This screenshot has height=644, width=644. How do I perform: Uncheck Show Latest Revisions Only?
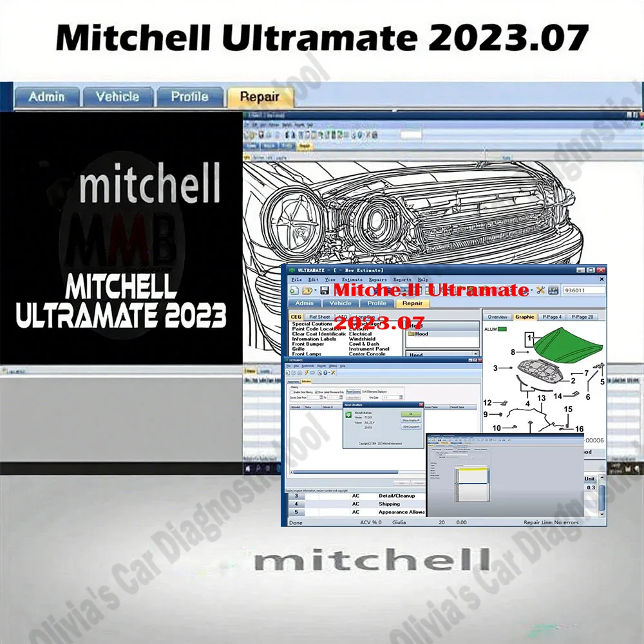316,392
